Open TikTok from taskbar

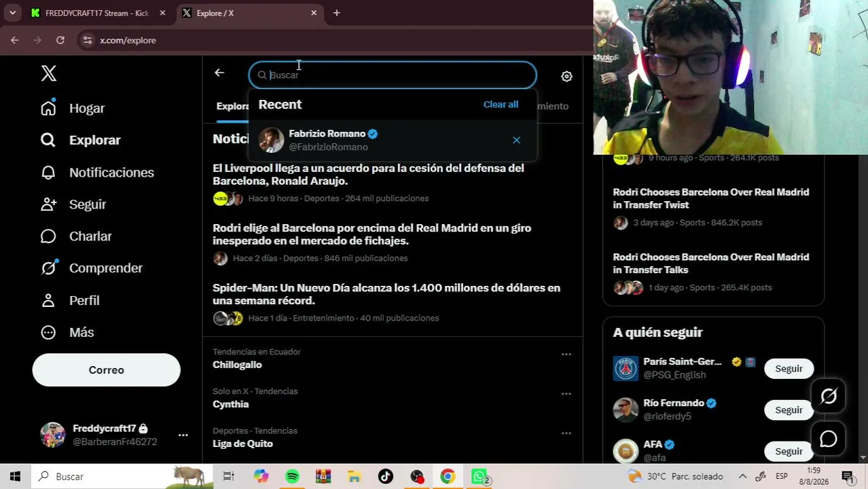[386, 477]
